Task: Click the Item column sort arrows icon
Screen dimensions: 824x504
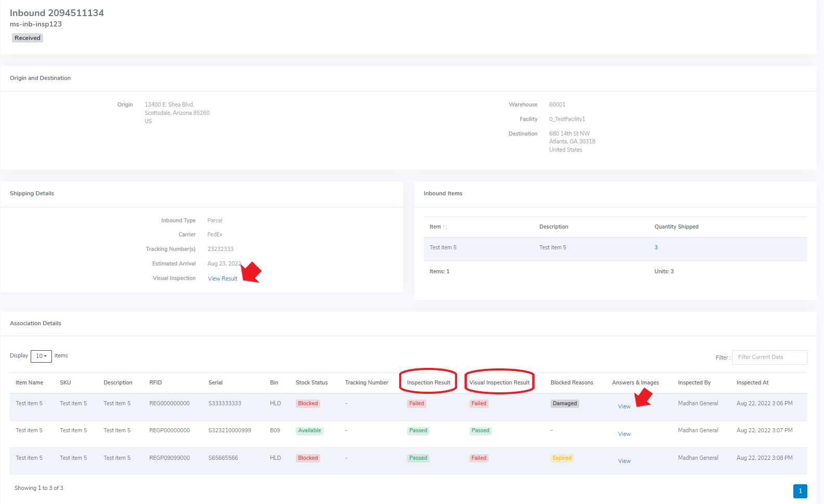Action: (444, 227)
